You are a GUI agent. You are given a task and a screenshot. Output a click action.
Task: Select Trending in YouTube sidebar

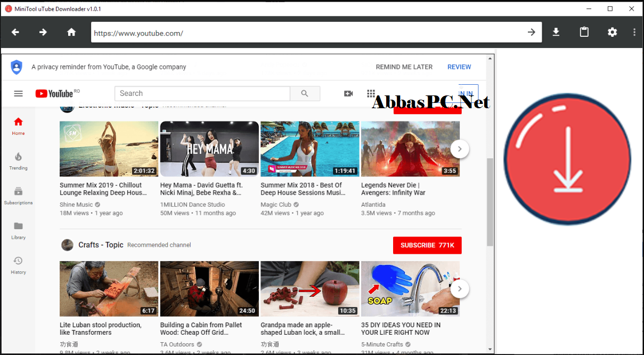pos(18,161)
